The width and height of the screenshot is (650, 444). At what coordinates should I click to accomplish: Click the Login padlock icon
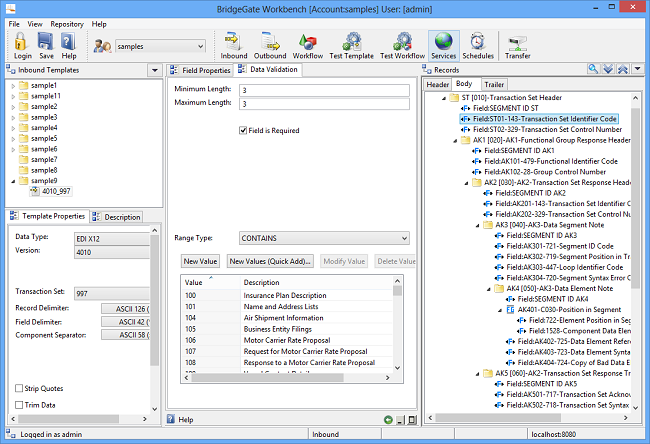[x=22, y=42]
